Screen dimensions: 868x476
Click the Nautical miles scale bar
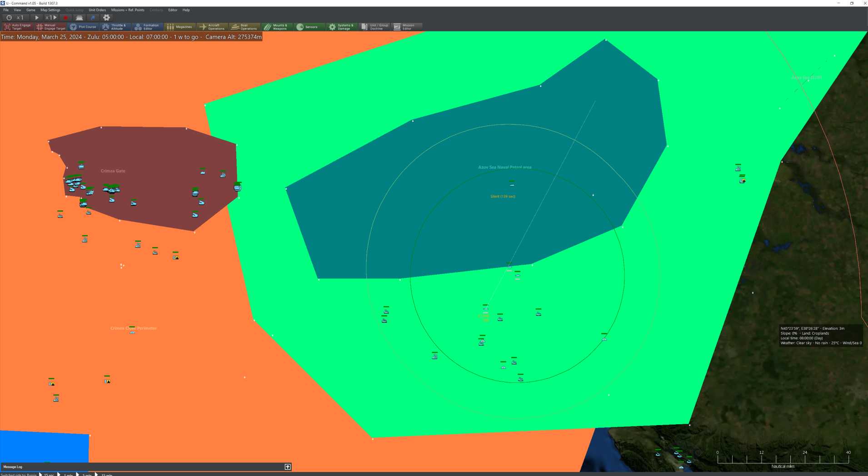783,459
